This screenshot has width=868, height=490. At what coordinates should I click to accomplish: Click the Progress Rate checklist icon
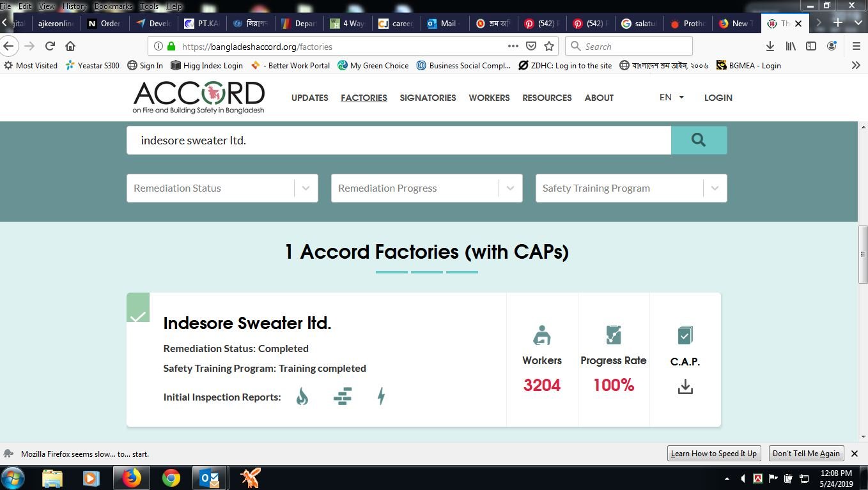pyautogui.click(x=614, y=335)
